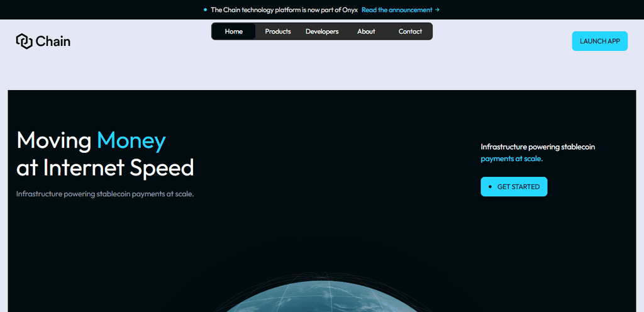Screen dimensions: 644x312
Task: Click the GET STARTED button
Action: (514, 187)
